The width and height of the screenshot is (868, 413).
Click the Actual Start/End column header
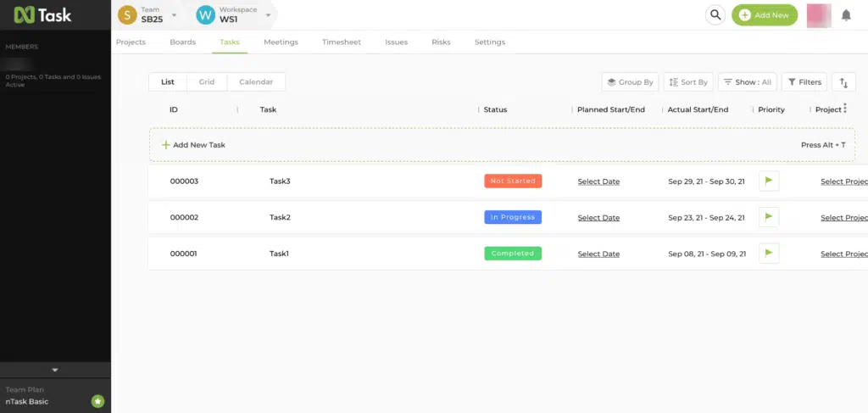click(x=698, y=109)
